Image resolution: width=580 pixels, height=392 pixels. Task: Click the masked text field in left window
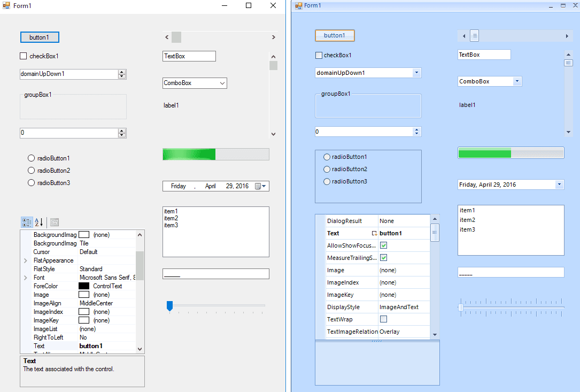click(x=216, y=274)
